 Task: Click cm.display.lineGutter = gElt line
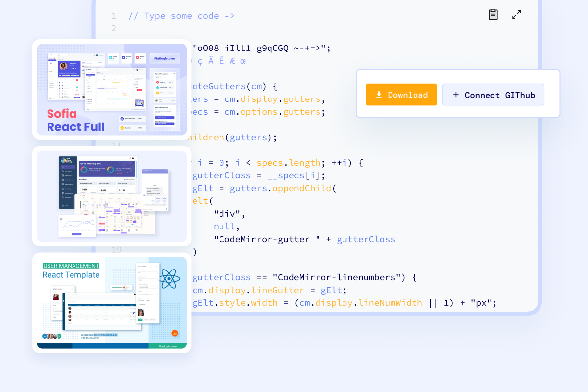[x=269, y=290]
